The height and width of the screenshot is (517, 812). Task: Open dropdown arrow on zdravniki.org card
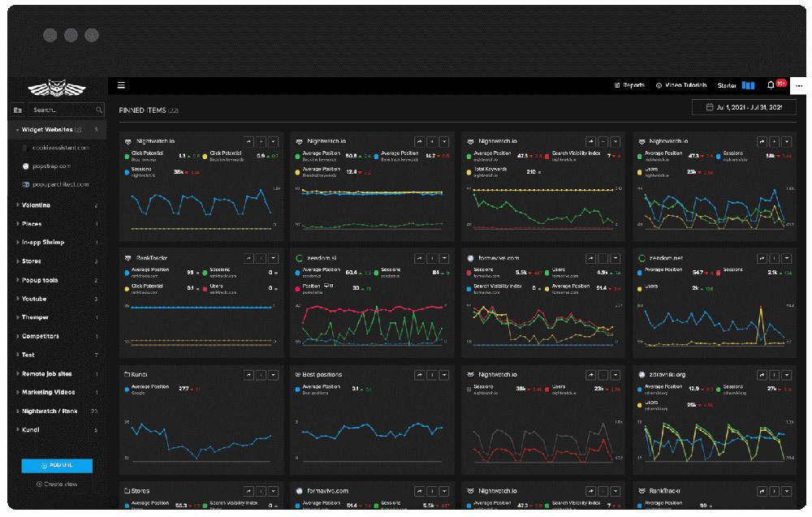(x=787, y=375)
